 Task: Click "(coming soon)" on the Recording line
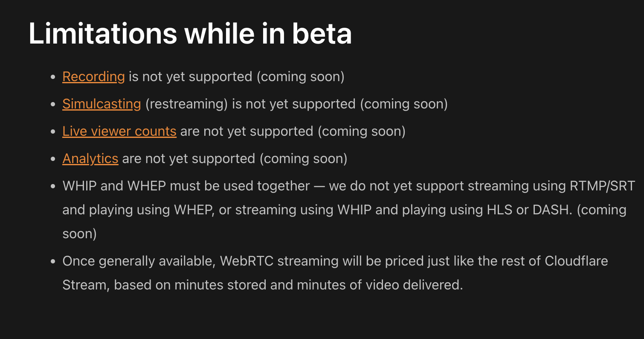(300, 77)
